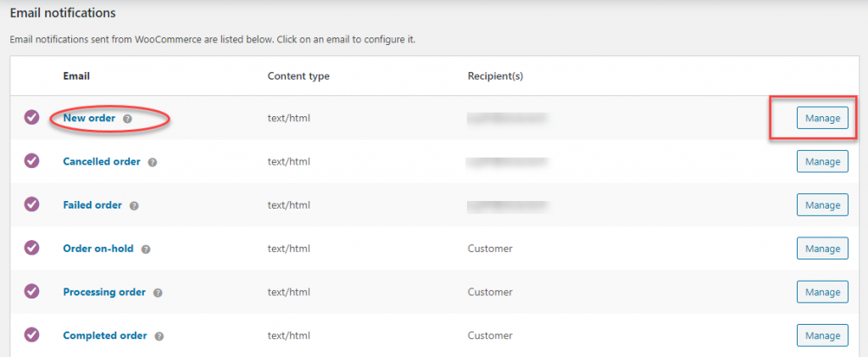Click help icon beside Order on-hold

click(146, 249)
